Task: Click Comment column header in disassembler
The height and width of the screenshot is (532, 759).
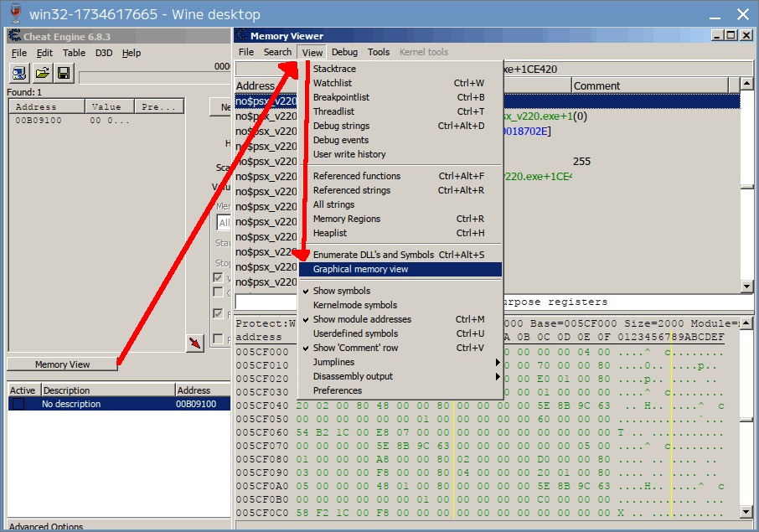Action: 650,85
